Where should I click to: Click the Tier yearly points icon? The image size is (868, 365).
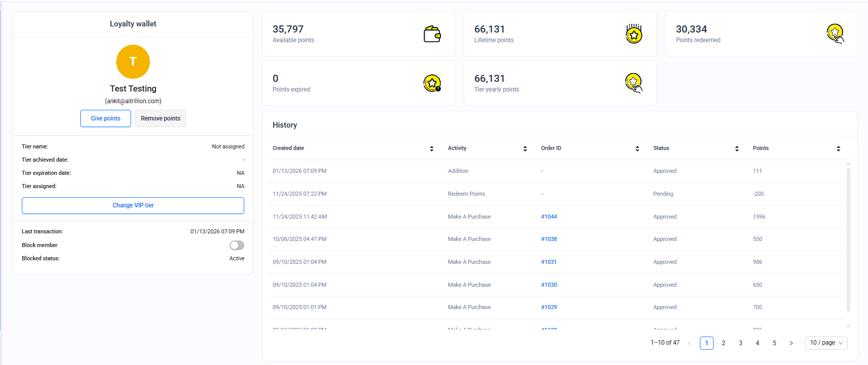633,83
